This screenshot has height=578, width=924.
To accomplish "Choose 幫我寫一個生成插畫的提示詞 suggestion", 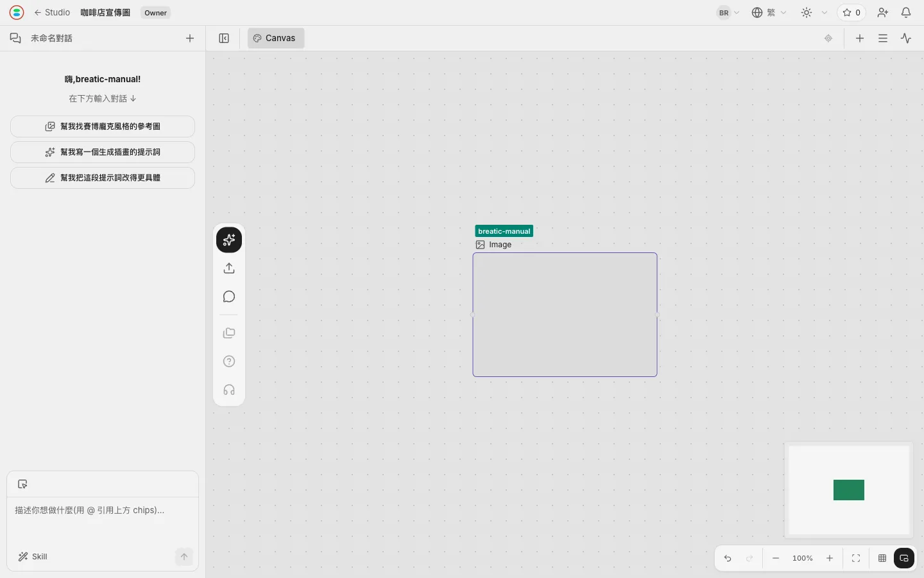I will pyautogui.click(x=103, y=152).
